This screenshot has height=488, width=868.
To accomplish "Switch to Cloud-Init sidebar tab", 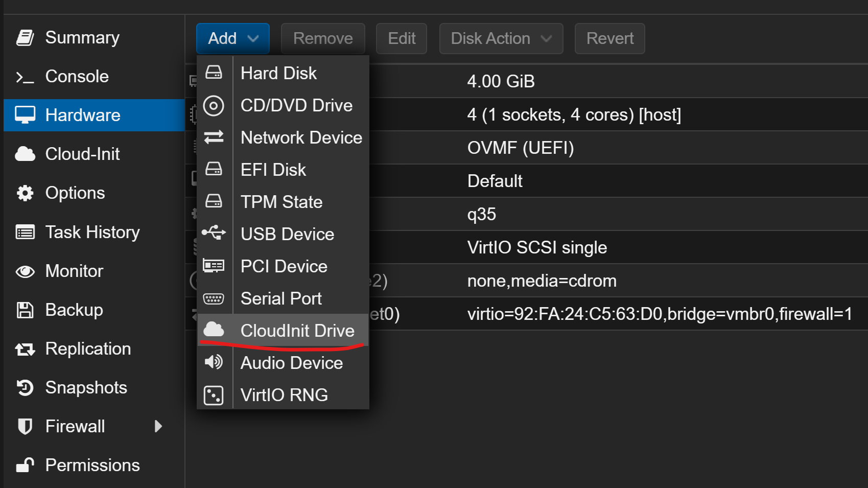I will (x=82, y=154).
